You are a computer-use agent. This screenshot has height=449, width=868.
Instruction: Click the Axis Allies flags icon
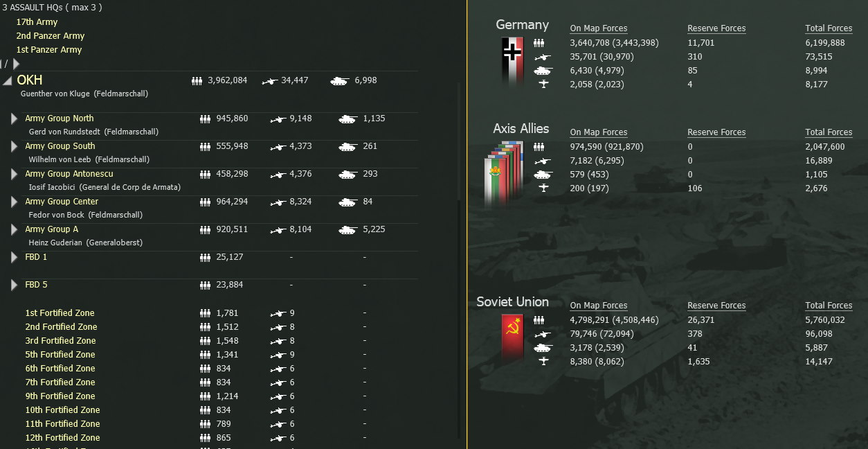503,174
